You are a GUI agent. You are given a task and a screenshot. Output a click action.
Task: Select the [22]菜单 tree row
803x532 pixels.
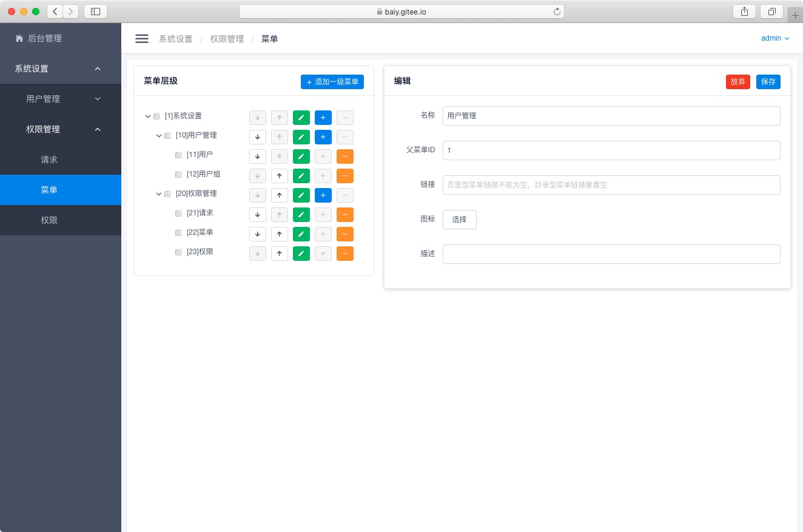pyautogui.click(x=200, y=233)
